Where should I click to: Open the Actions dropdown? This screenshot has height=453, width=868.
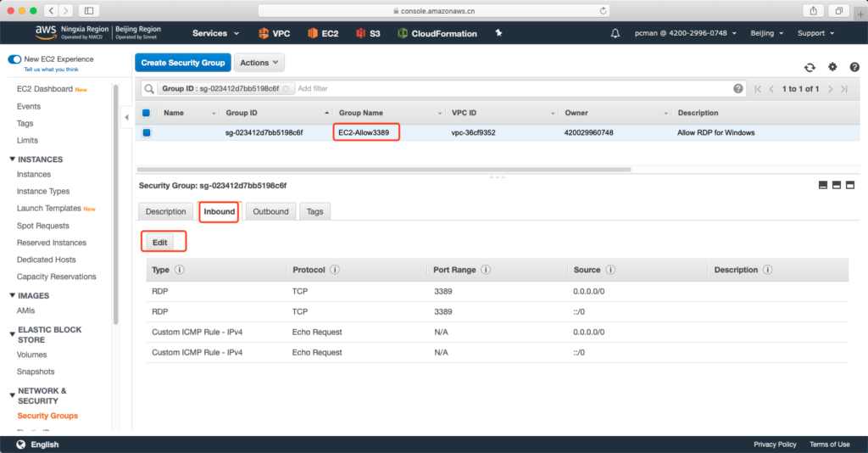point(259,63)
